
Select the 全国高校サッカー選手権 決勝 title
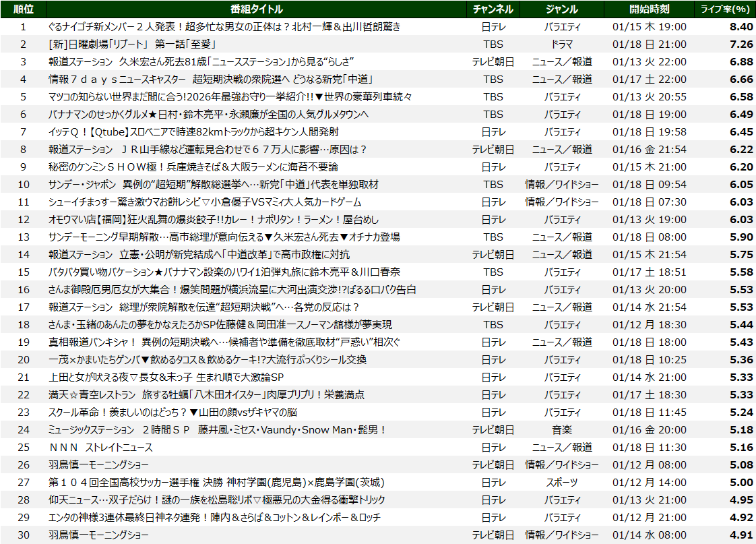(x=216, y=482)
